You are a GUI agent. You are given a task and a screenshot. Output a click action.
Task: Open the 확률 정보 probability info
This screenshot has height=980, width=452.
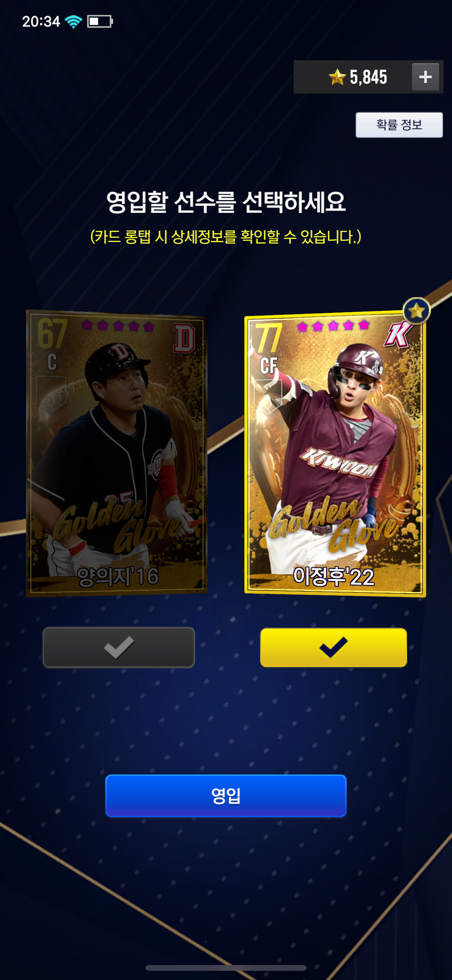tap(399, 125)
